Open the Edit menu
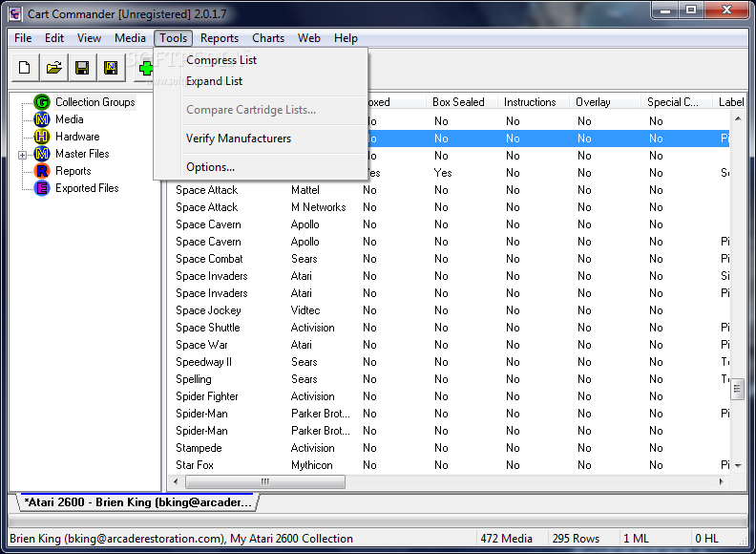The image size is (756, 554). click(54, 38)
